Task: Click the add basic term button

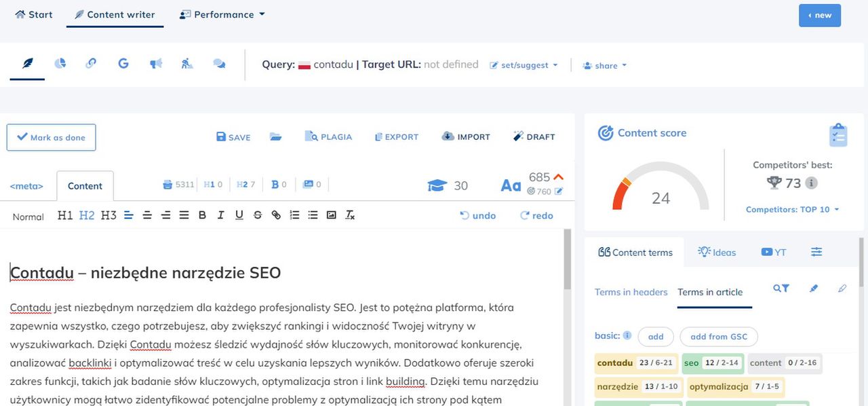Action: [x=656, y=337]
